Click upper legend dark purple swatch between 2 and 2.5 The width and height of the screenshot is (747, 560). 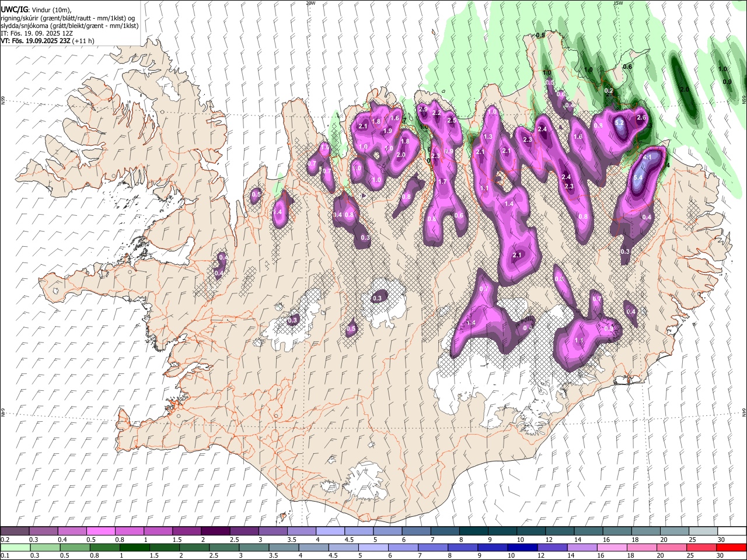pos(215,531)
